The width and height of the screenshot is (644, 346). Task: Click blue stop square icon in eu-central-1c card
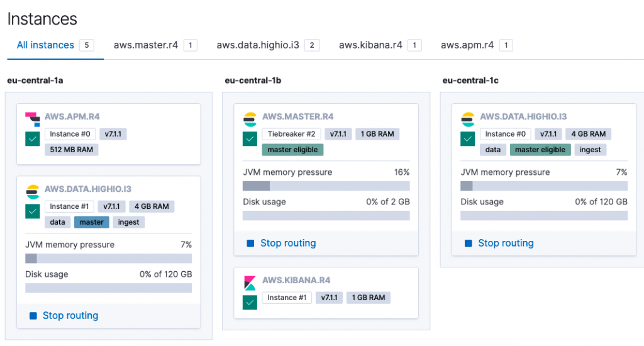pos(468,243)
